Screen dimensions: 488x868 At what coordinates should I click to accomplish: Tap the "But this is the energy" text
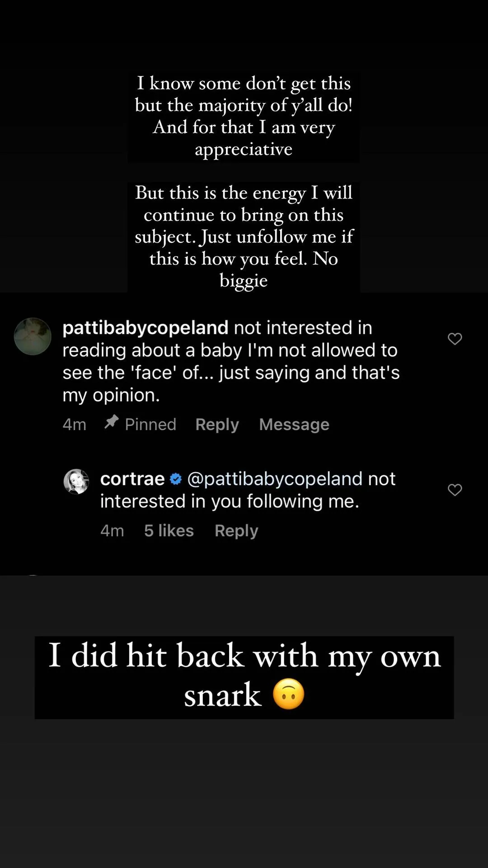tap(244, 236)
